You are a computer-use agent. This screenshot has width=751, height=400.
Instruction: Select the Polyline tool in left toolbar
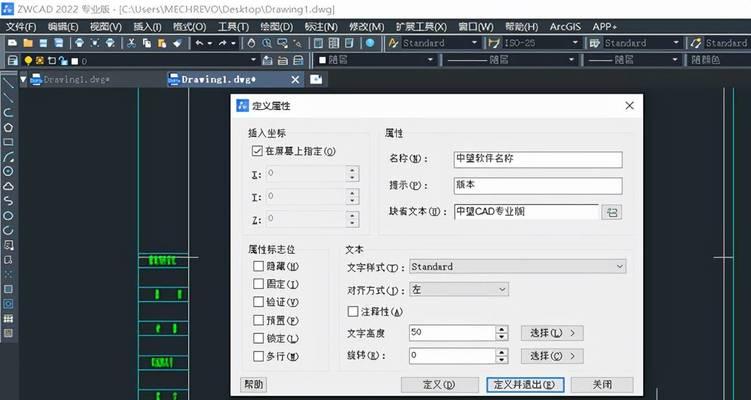click(x=8, y=113)
